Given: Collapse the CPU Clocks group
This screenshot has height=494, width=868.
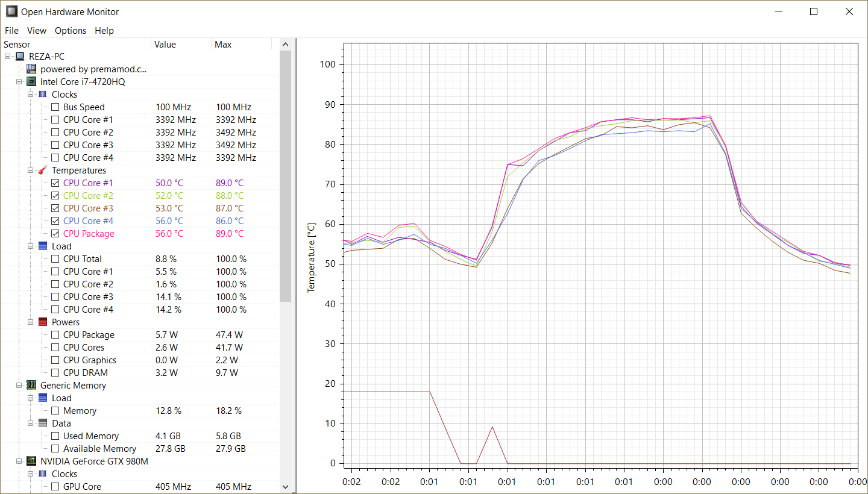Looking at the screenshot, I should (x=31, y=94).
